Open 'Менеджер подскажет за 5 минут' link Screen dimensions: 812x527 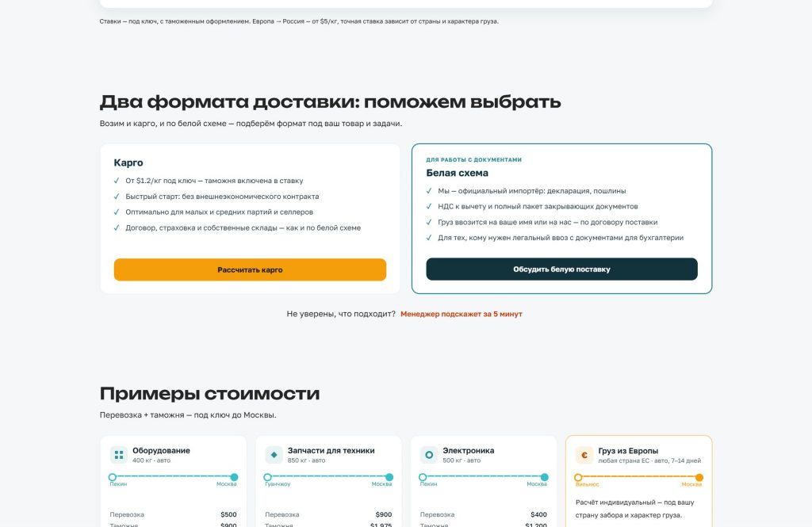pos(462,314)
